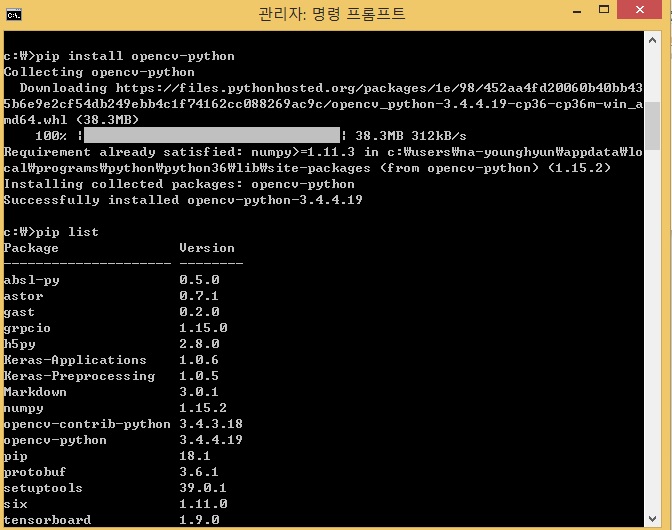Viewport: 672px width, 530px height.
Task: Click the 'Collecting opencv-python' line
Action: (x=99, y=72)
